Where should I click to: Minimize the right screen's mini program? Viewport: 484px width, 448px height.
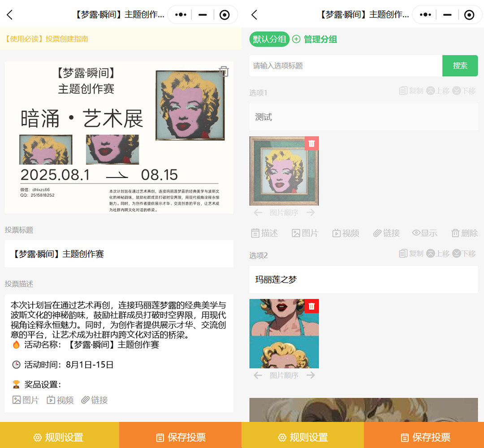(447, 14)
